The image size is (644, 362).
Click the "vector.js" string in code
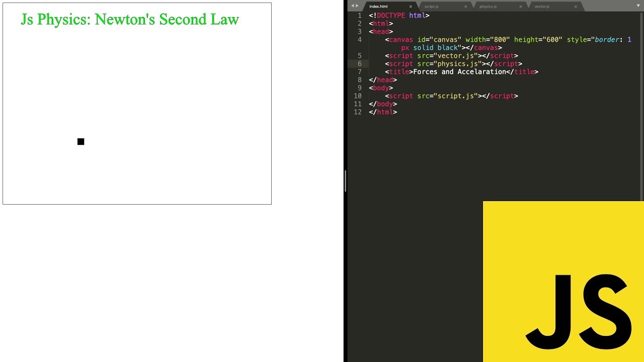[455, 56]
